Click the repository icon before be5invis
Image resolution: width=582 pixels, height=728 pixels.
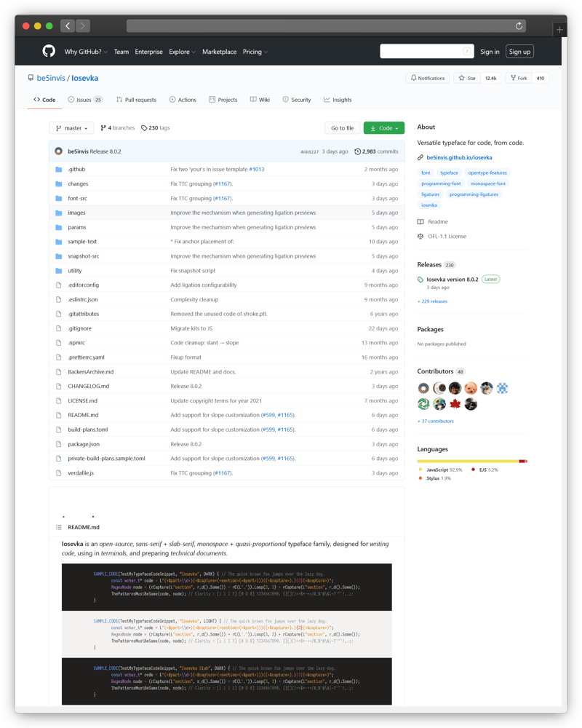[31, 78]
